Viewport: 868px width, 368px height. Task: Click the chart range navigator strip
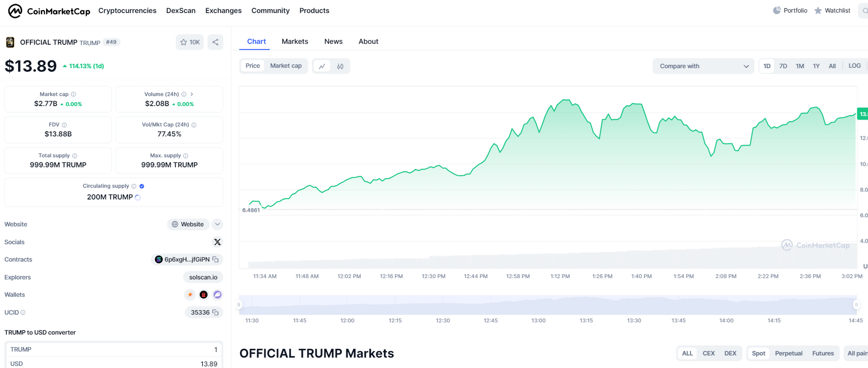pyautogui.click(x=547, y=305)
